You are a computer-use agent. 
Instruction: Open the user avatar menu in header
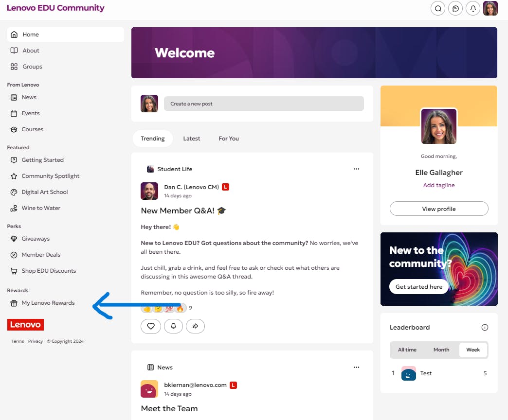coord(490,8)
